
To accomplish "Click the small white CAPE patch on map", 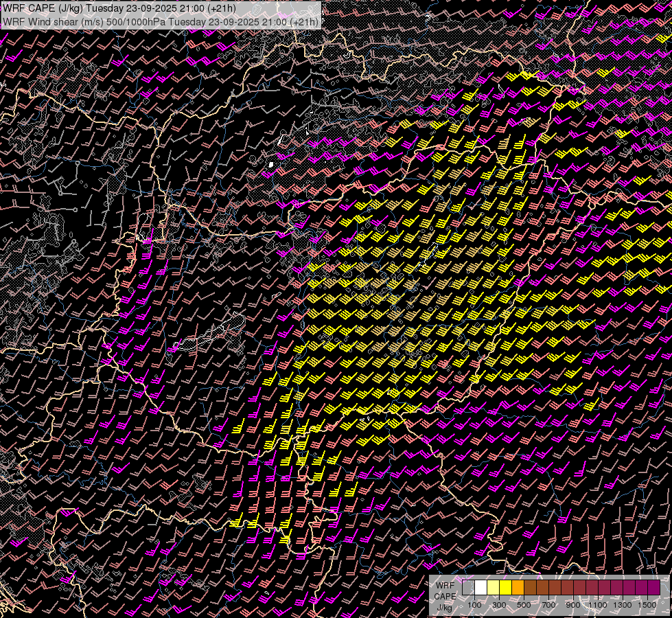I will tap(272, 164).
